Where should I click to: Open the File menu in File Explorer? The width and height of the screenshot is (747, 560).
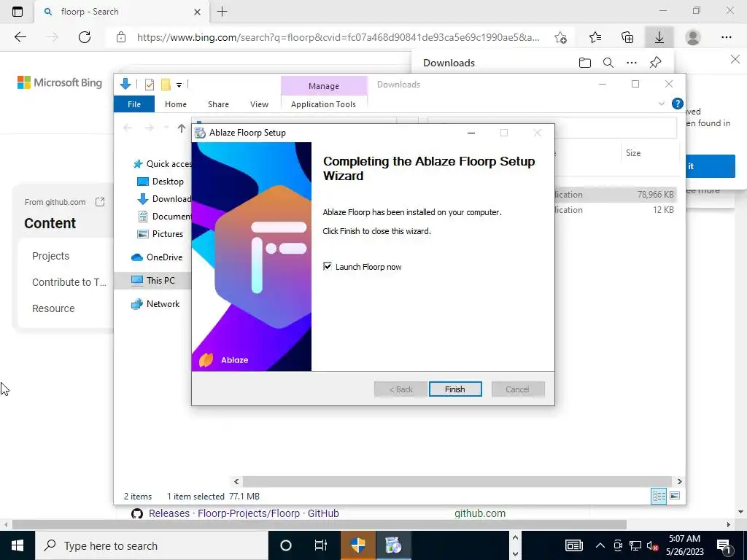click(134, 104)
